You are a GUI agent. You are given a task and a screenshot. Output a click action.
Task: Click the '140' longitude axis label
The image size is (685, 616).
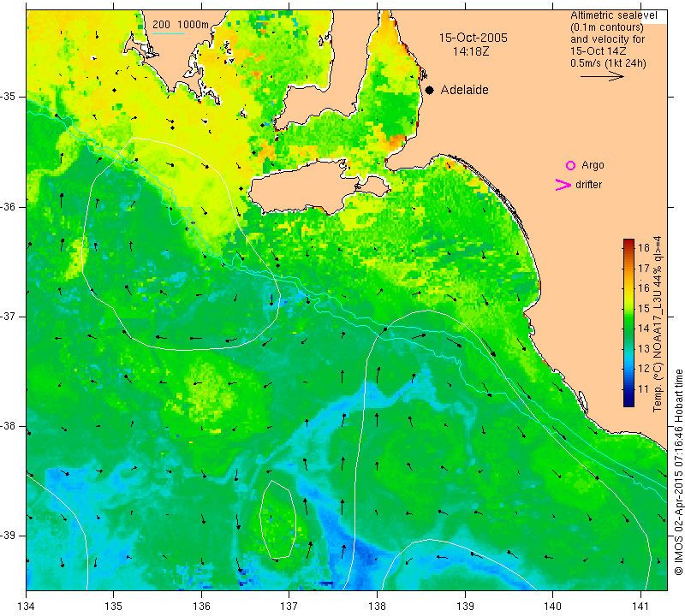point(552,606)
